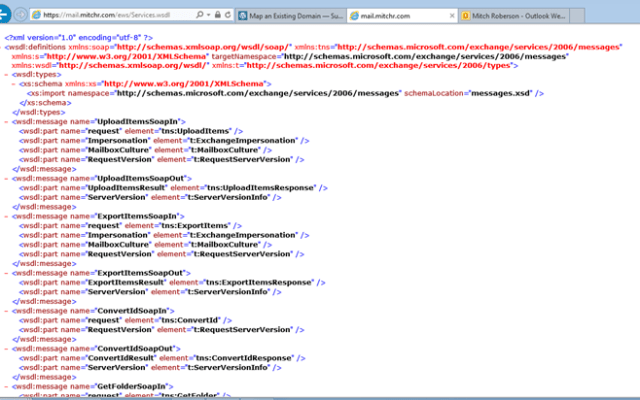The height and width of the screenshot is (400, 640).
Task: Click the address bar URL field
Action: coord(110,16)
